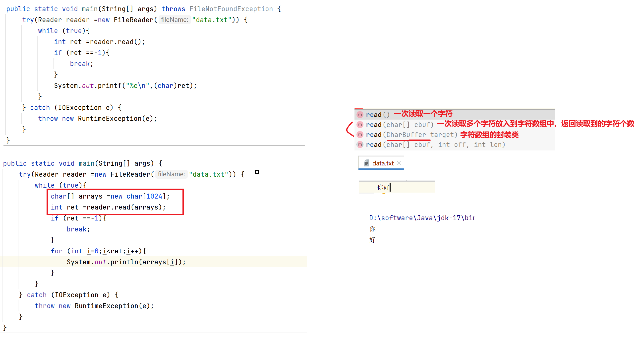Switch to the data.txt tab

383,163
